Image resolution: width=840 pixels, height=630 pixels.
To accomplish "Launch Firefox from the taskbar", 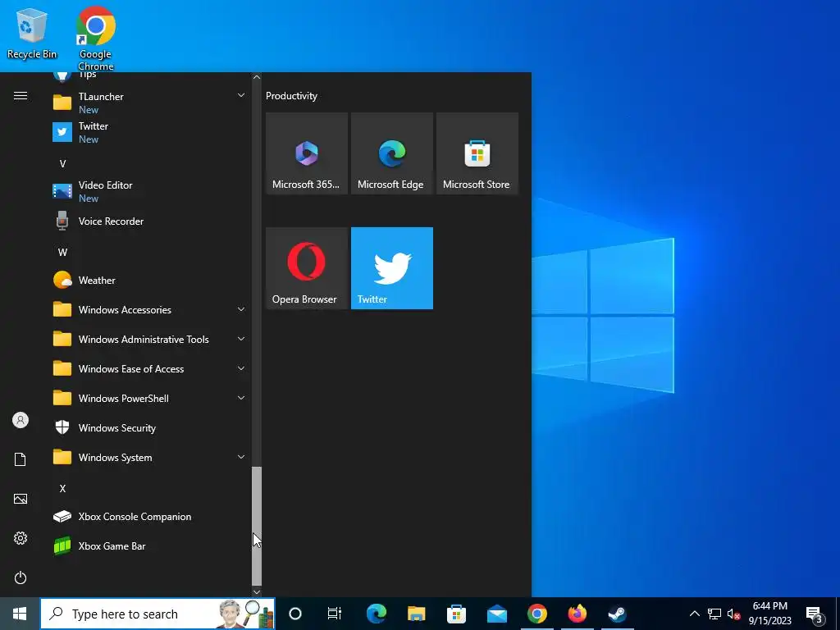I will click(577, 614).
